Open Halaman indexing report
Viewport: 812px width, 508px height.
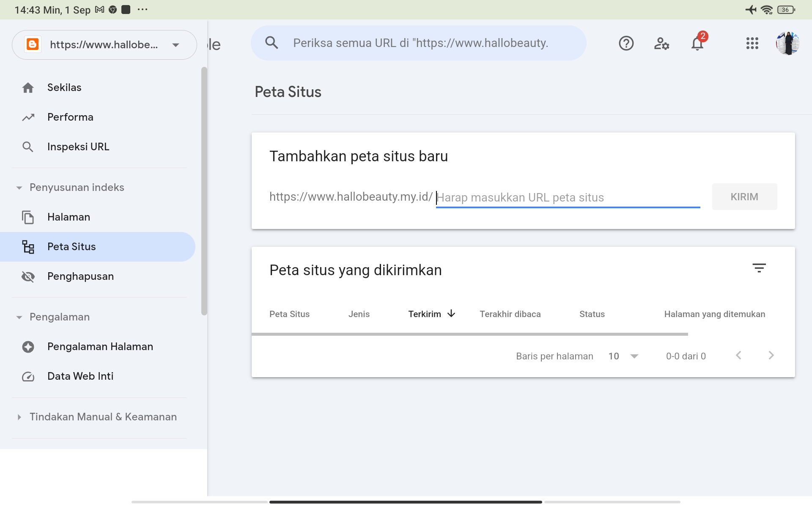(x=98, y=217)
